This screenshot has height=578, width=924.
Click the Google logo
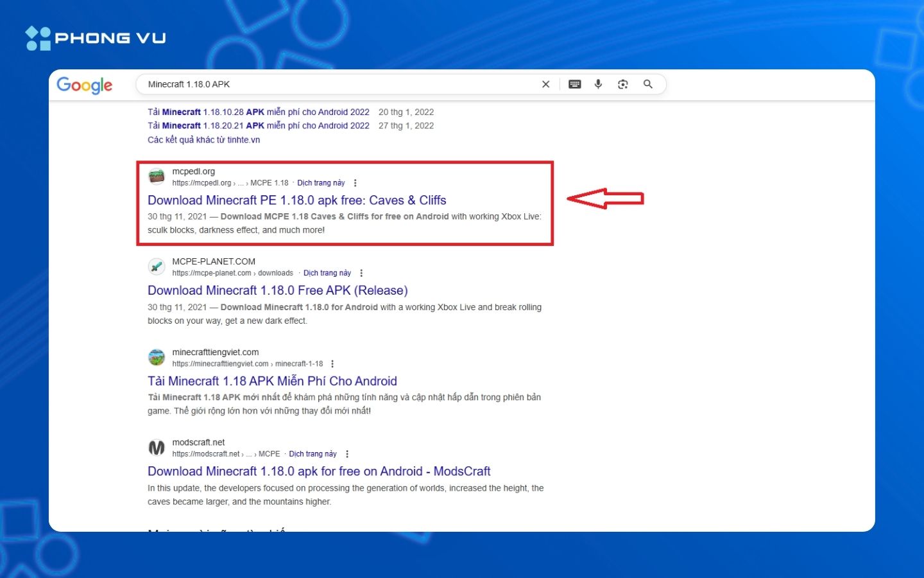pyautogui.click(x=84, y=85)
